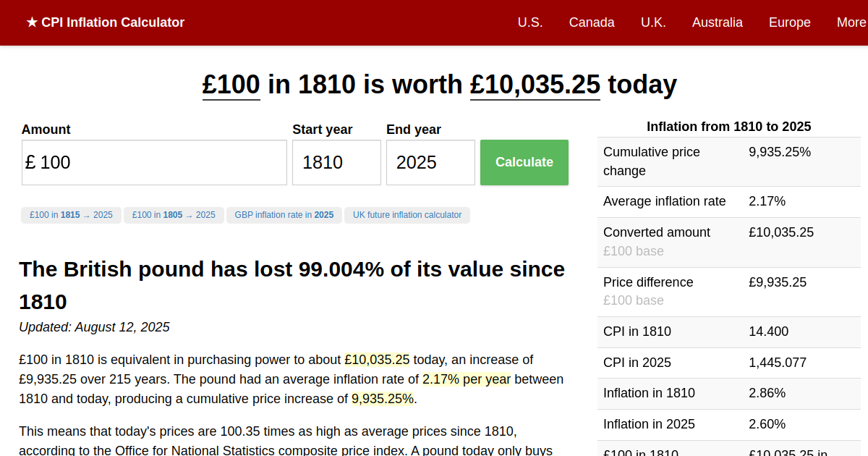The image size is (868, 456).
Task: Open the Europe menu item
Action: coord(790,22)
